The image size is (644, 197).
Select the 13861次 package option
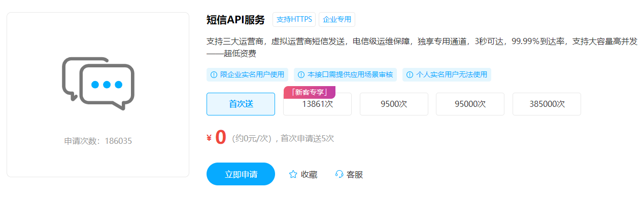pyautogui.click(x=317, y=104)
